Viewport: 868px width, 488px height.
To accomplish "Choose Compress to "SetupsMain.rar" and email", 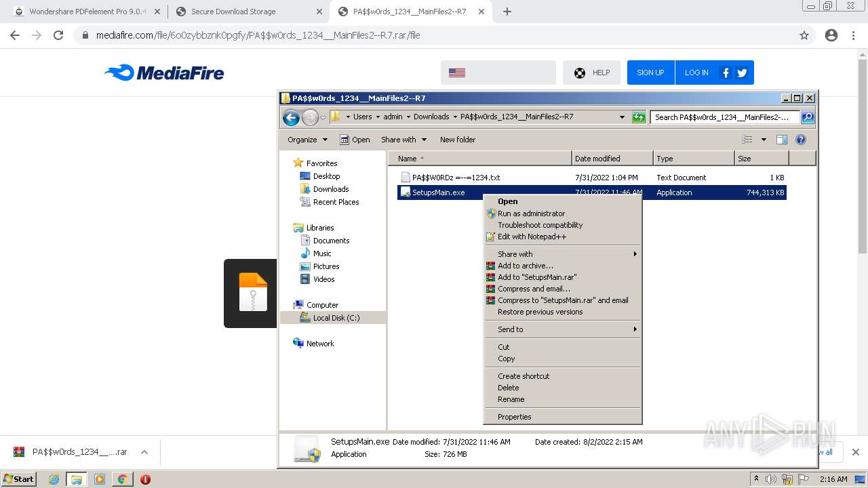I will point(563,300).
